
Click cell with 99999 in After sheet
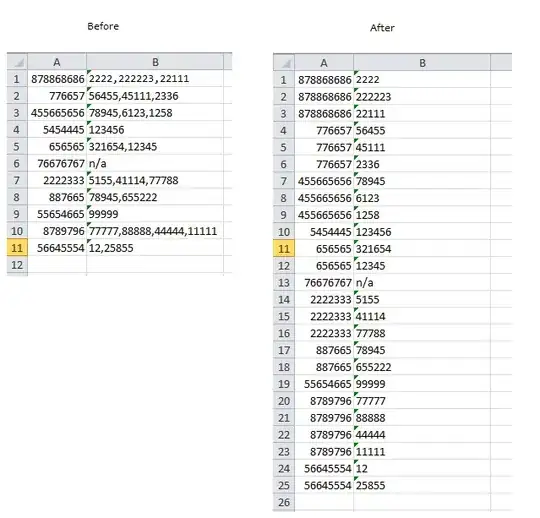[x=422, y=384]
